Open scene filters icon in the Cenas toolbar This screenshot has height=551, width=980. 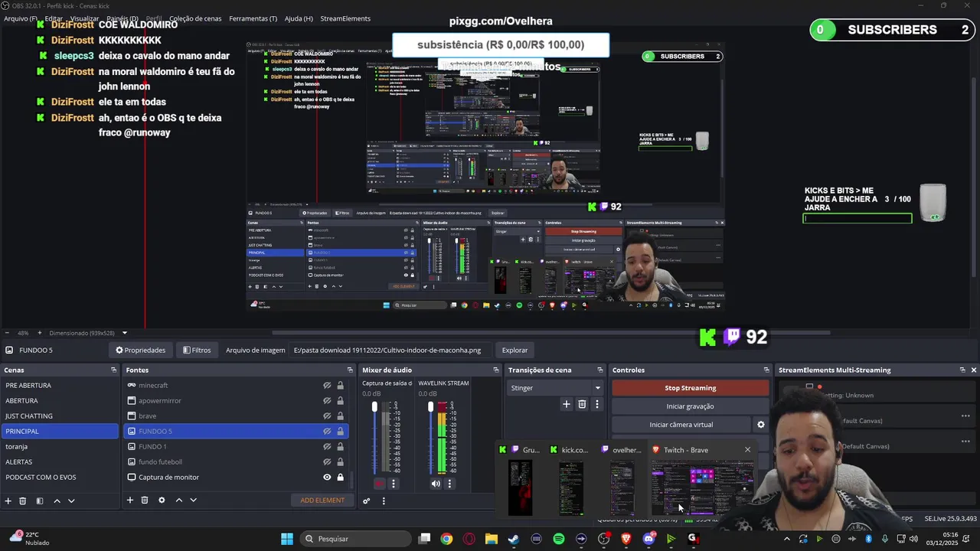click(40, 500)
